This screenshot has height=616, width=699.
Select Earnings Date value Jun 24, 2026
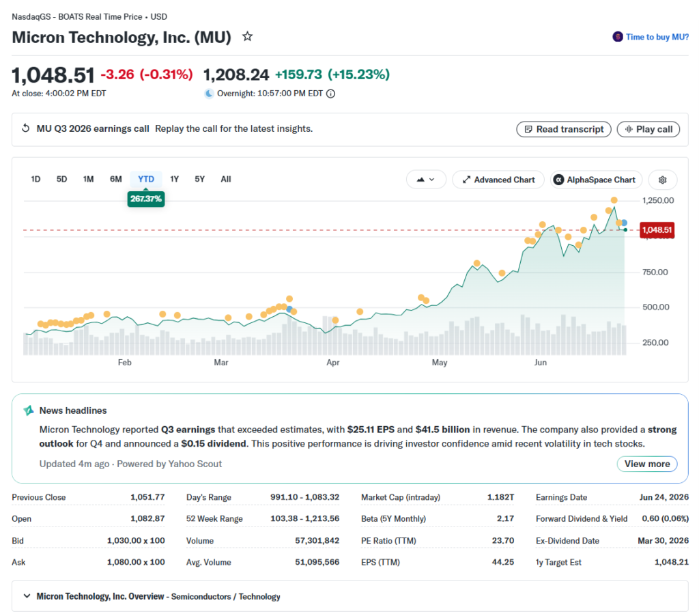[x=664, y=497]
